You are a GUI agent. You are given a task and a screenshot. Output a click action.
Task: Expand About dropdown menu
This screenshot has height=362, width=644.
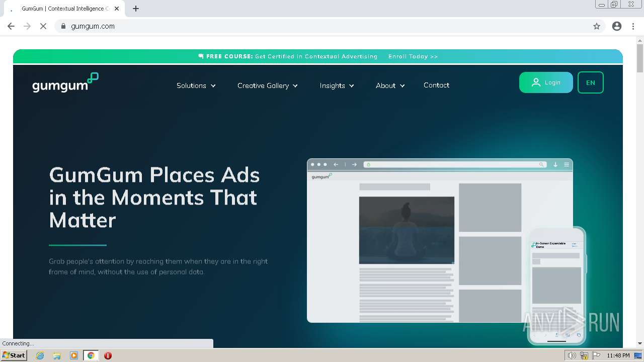click(390, 85)
